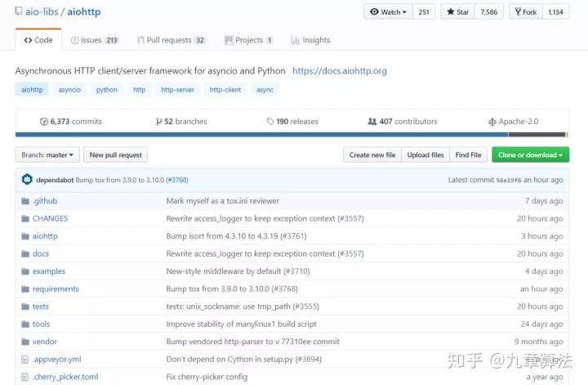This screenshot has height=385, width=588.
Task: Click the dependabot avatar icon
Action: click(27, 180)
